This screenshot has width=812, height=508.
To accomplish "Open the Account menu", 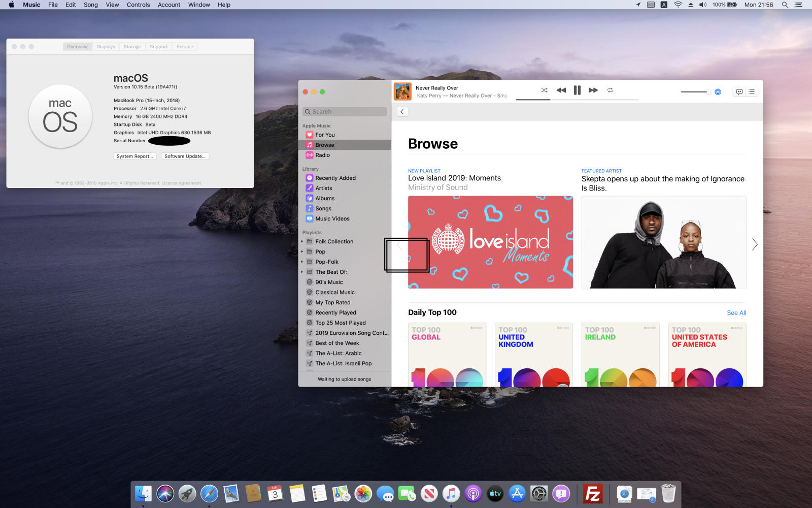I will (169, 5).
